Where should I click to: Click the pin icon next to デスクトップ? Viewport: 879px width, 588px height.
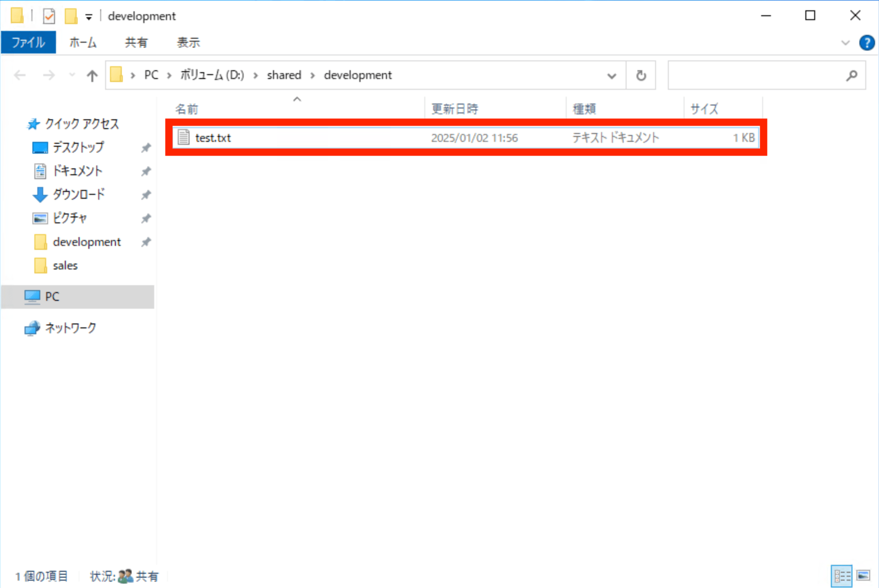[146, 148]
